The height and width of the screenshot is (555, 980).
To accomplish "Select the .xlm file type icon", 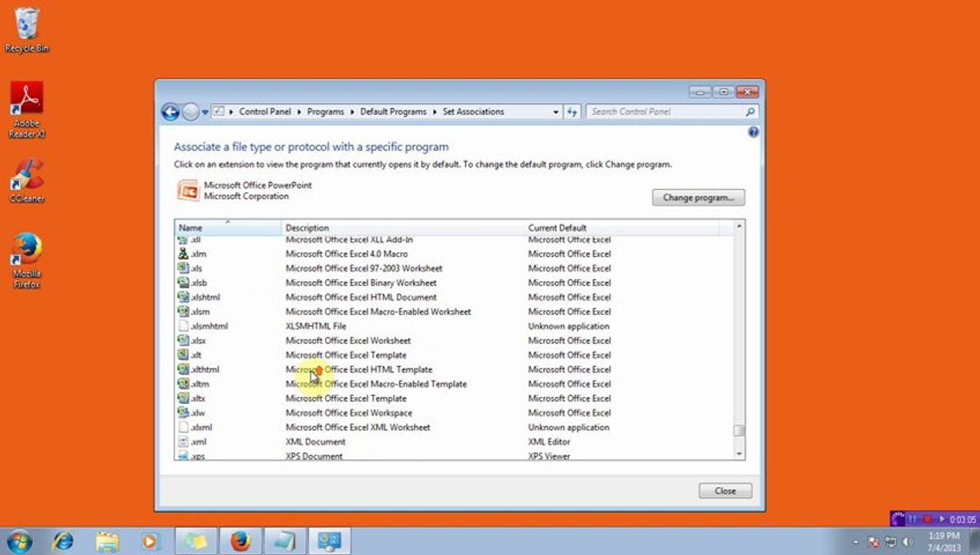I will pos(183,254).
